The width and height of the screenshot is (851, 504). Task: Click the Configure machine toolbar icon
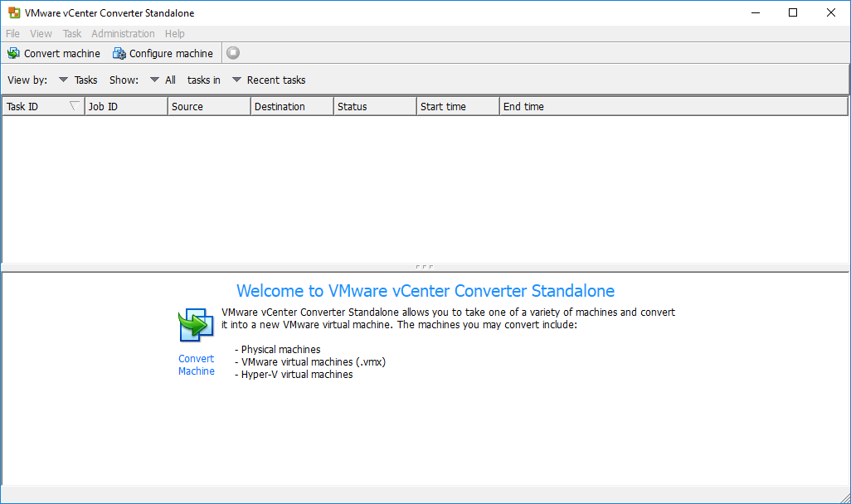click(119, 53)
